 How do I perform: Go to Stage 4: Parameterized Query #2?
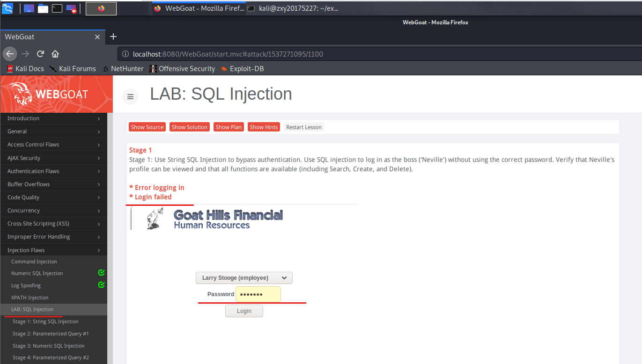pyautogui.click(x=51, y=357)
